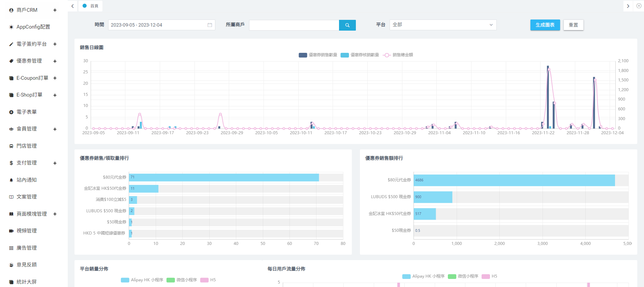Click the 支付管理 dollar icon

click(11, 163)
